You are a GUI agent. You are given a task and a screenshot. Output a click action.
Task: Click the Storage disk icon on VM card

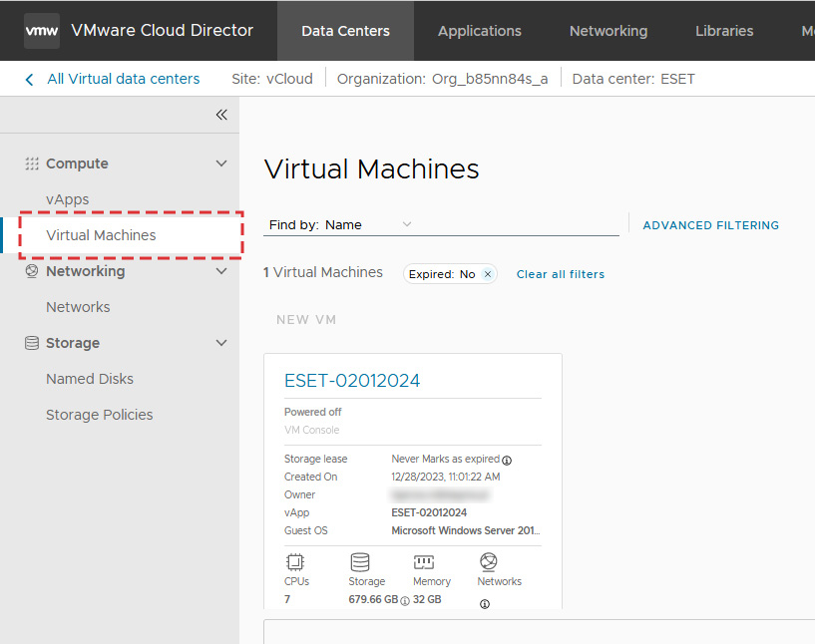[360, 562]
